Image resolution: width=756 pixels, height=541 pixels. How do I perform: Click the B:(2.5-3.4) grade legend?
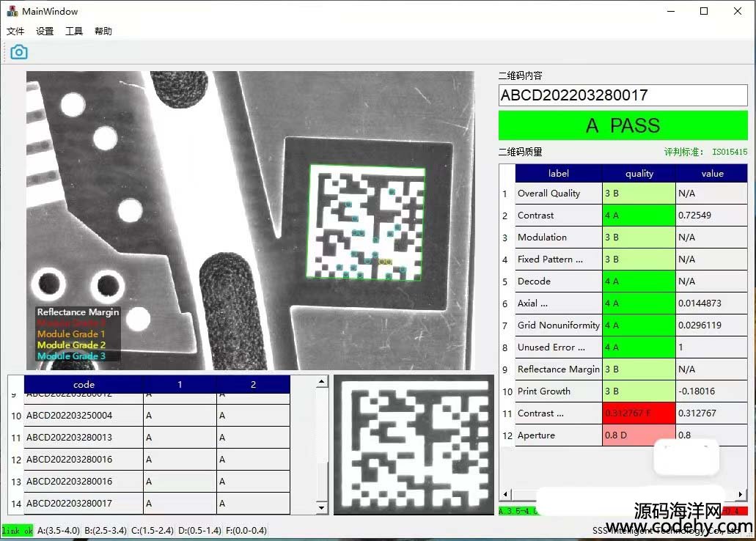pyautogui.click(x=106, y=531)
